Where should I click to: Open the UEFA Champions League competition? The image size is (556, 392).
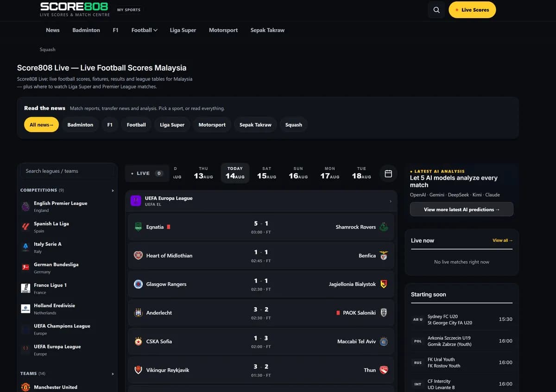67,329
